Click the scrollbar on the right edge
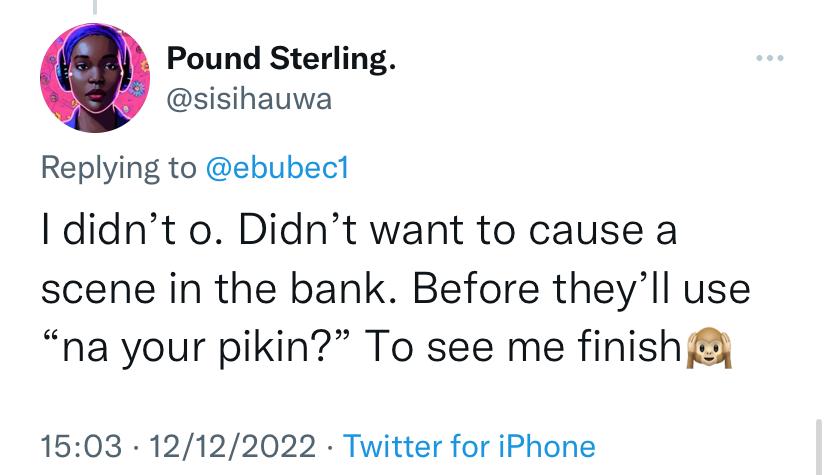The height and width of the screenshot is (475, 828). (818, 446)
